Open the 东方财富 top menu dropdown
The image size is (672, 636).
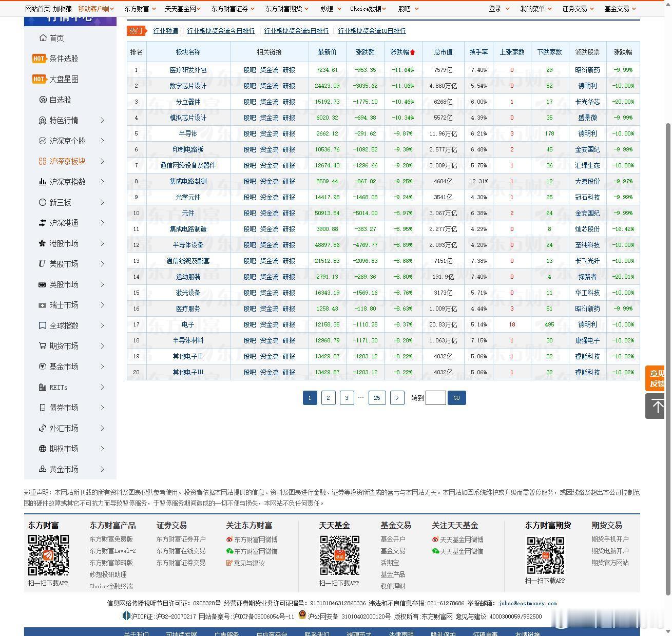click(x=140, y=9)
